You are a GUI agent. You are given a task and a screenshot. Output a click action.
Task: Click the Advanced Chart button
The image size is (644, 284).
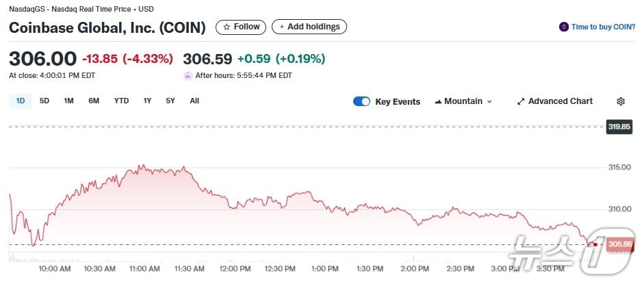coord(560,101)
